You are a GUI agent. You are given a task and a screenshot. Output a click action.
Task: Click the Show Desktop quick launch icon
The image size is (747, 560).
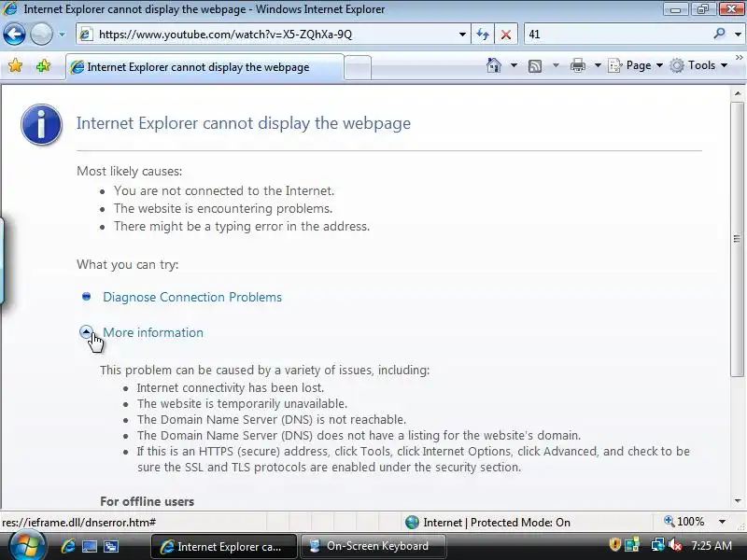pyautogui.click(x=90, y=546)
